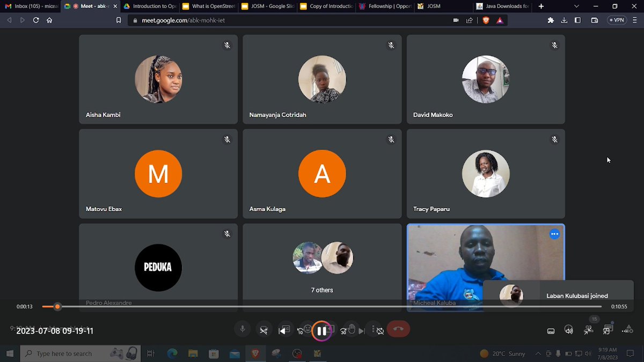The width and height of the screenshot is (644, 362).
Task: Select Tracy Paparu's profile picture
Action: (486, 174)
